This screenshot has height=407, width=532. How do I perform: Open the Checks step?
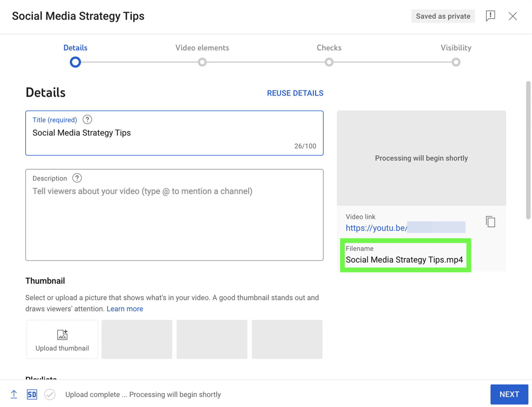click(329, 62)
